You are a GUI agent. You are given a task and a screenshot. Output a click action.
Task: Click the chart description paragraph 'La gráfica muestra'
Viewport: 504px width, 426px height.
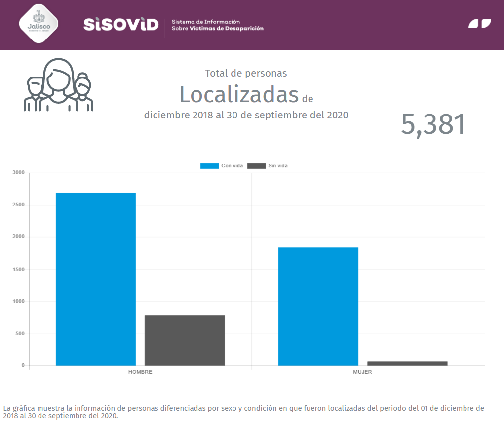(244, 412)
